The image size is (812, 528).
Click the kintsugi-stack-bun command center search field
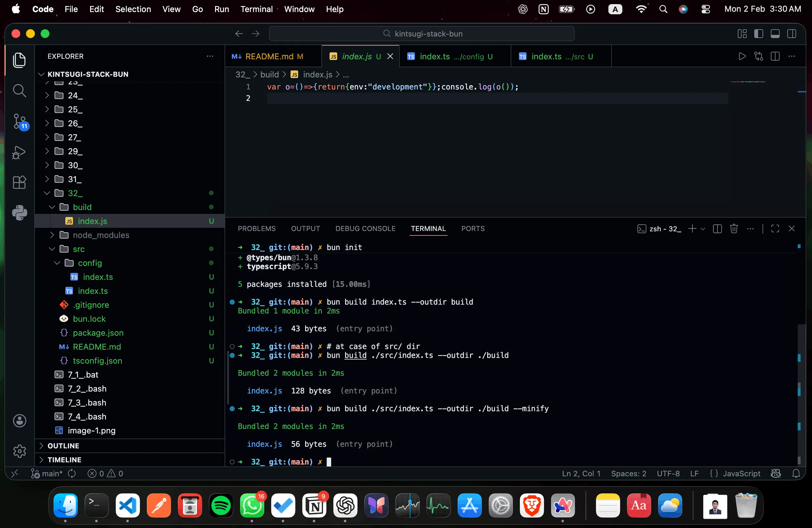coord(422,34)
